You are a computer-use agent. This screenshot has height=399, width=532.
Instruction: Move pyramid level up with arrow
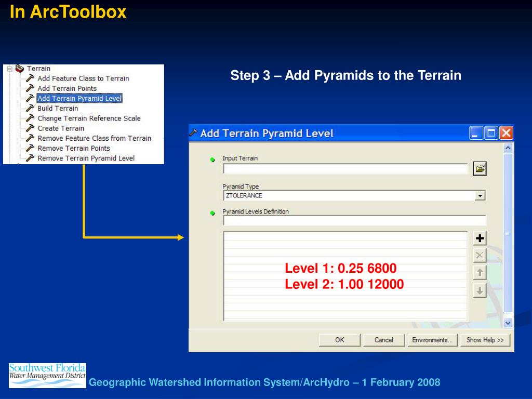pos(480,273)
